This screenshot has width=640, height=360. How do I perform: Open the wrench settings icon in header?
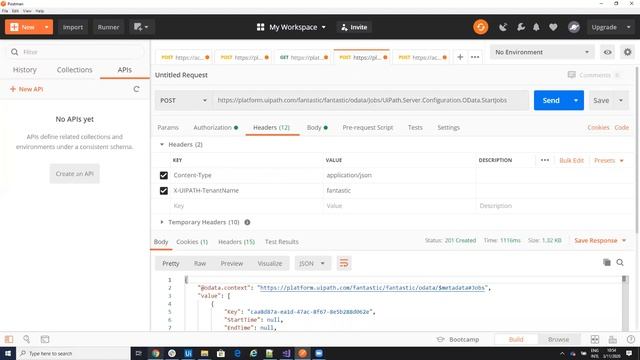coord(520,27)
